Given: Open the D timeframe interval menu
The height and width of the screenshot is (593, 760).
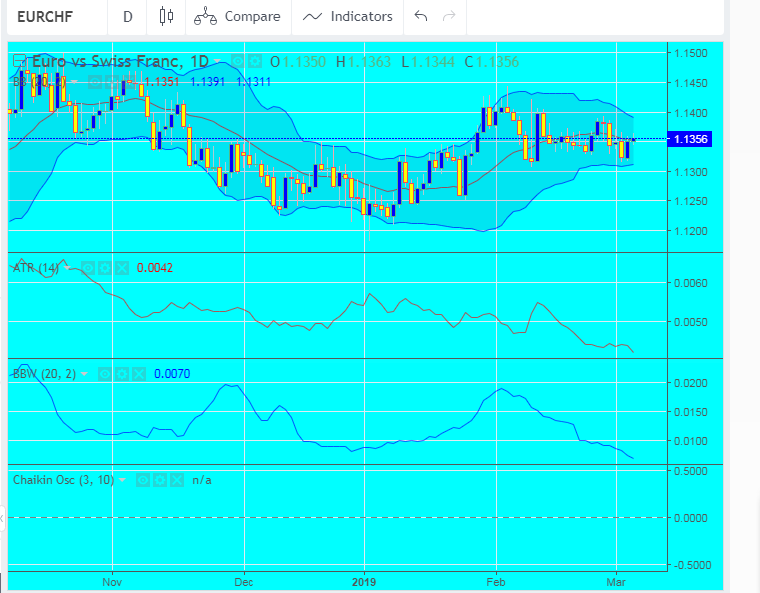Looking at the screenshot, I should [x=127, y=17].
